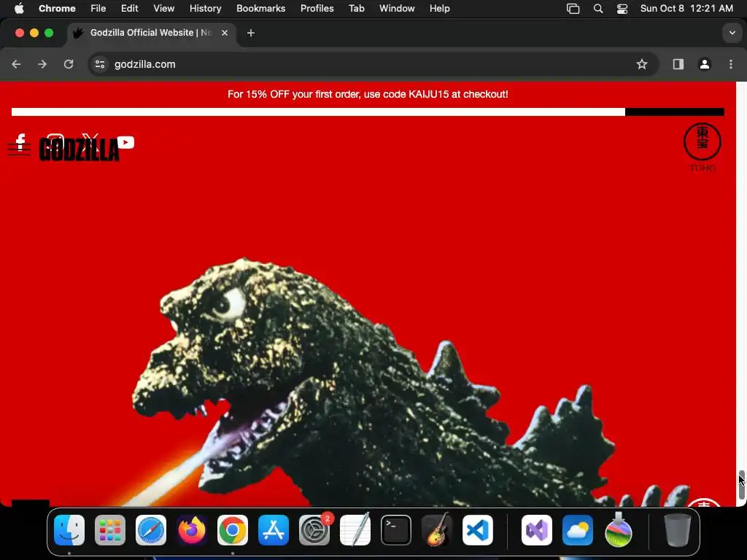The height and width of the screenshot is (560, 747).
Task: Toggle the Chrome side panel
Action: pos(678,64)
